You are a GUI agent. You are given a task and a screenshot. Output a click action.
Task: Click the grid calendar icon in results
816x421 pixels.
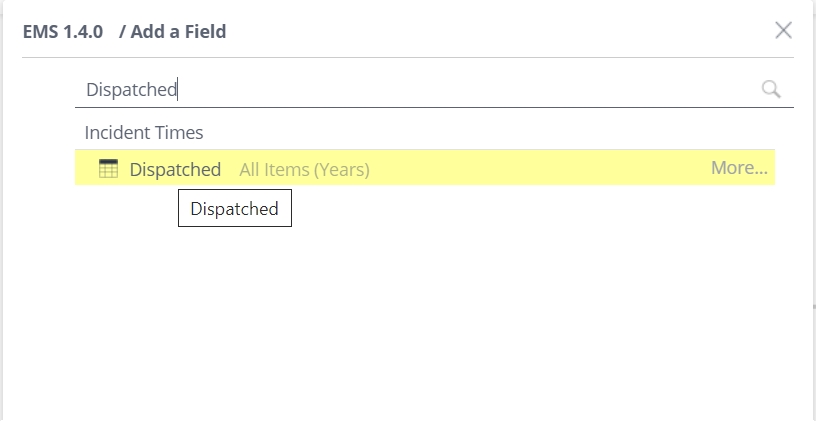pyautogui.click(x=108, y=169)
